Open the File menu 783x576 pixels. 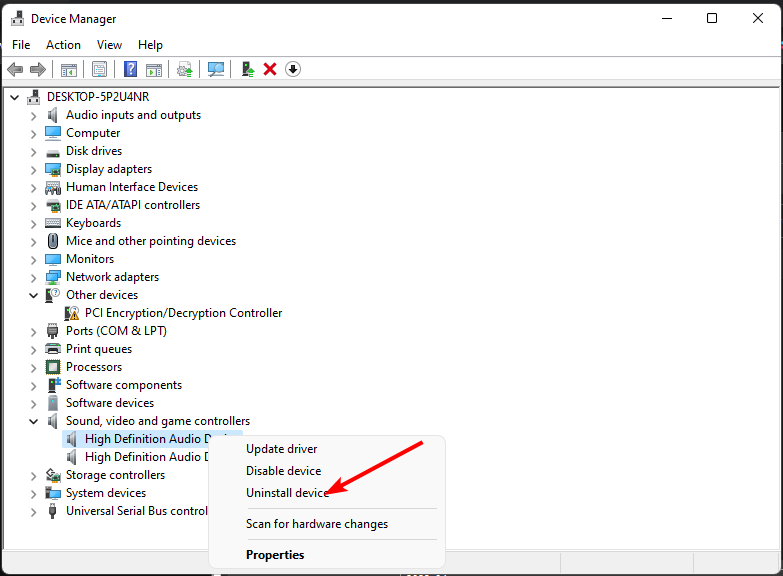click(21, 45)
